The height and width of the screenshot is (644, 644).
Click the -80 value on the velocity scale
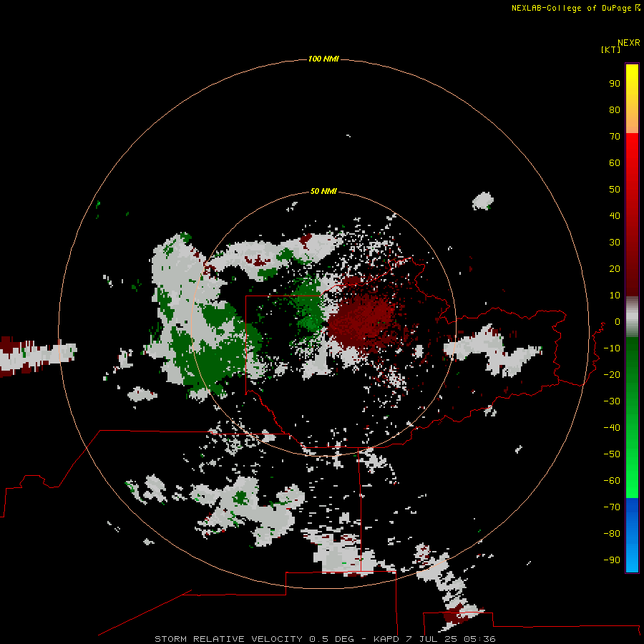click(612, 534)
